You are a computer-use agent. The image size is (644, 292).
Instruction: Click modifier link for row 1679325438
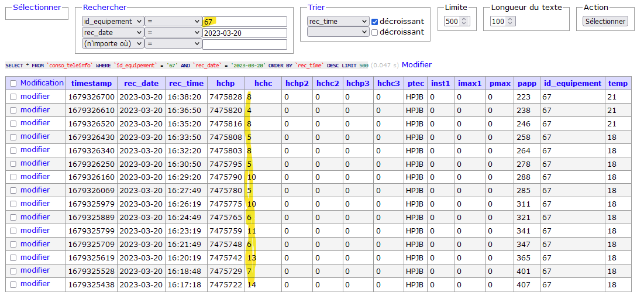tap(35, 284)
